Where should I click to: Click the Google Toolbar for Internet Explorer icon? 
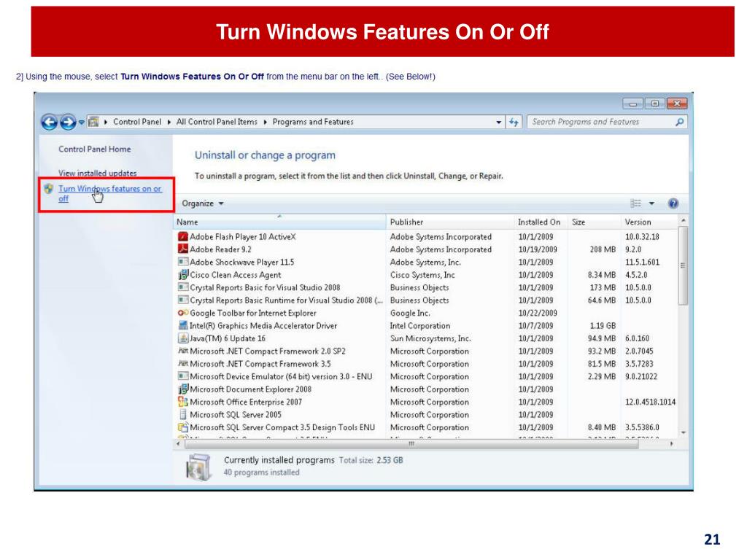point(183,313)
